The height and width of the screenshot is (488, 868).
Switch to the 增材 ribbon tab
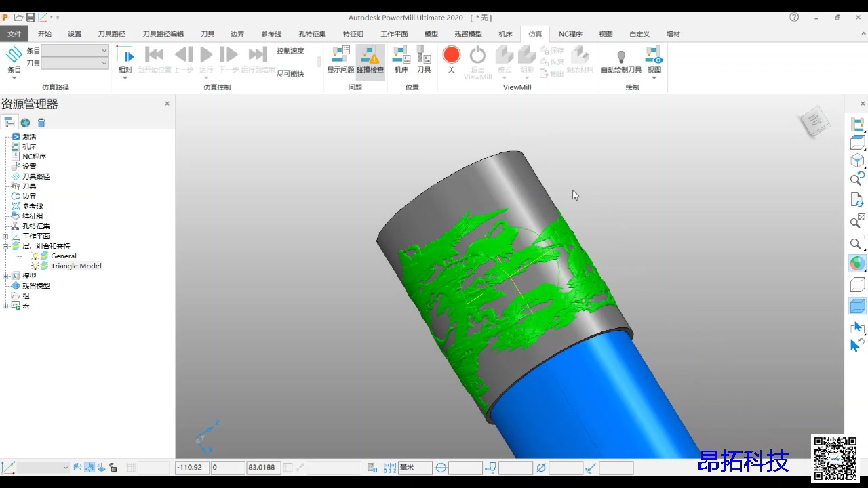(673, 34)
